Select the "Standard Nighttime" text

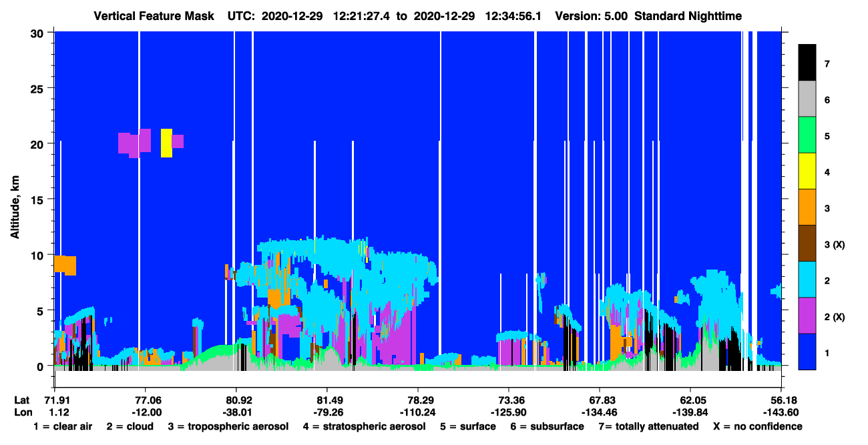click(x=688, y=16)
